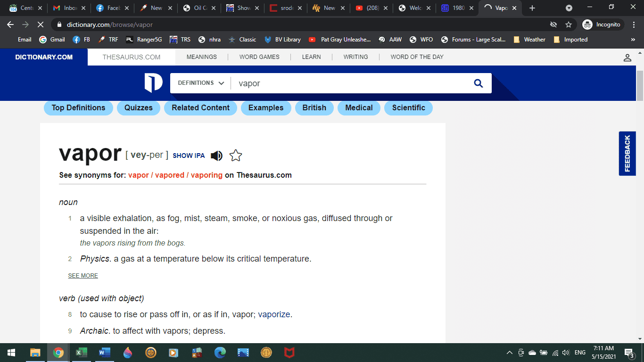Image resolution: width=644 pixels, height=362 pixels.
Task: Click the Incognito profile button
Action: (603, 25)
